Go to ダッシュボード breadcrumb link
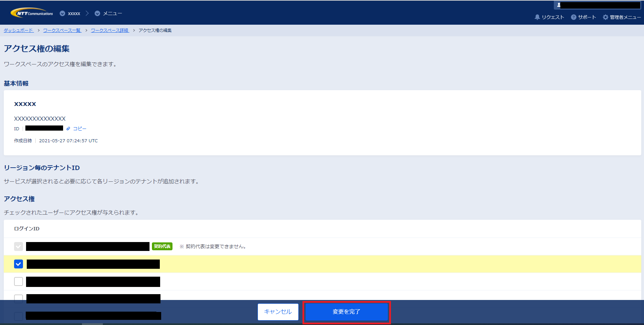644x325 pixels. click(19, 30)
